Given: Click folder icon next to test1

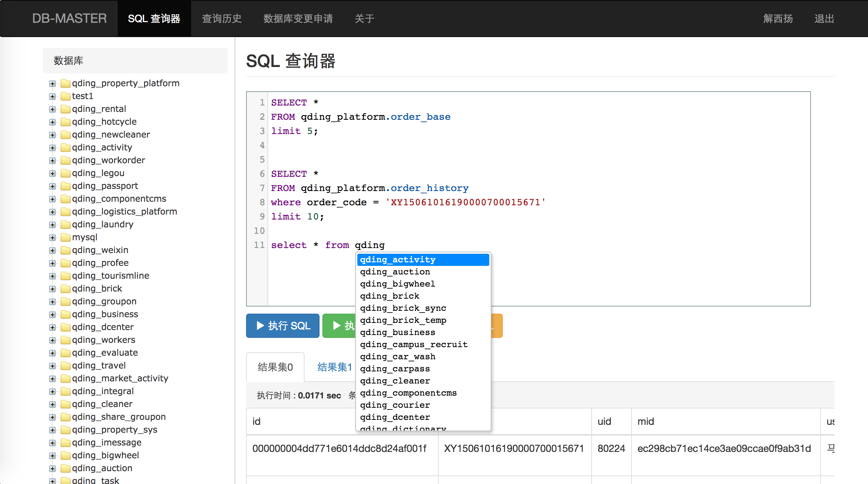Looking at the screenshot, I should click(65, 96).
